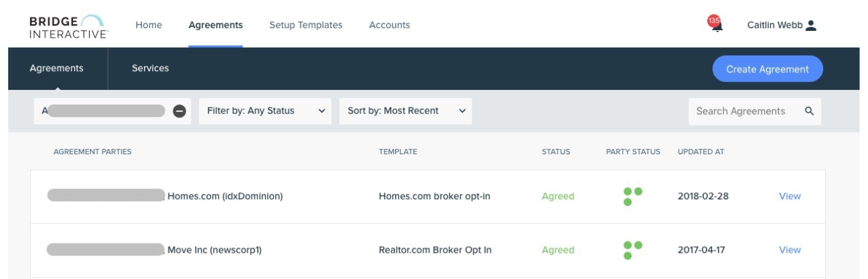Click the search magnifier icon
Image resolution: width=868 pixels, height=279 pixels.
coord(809,111)
